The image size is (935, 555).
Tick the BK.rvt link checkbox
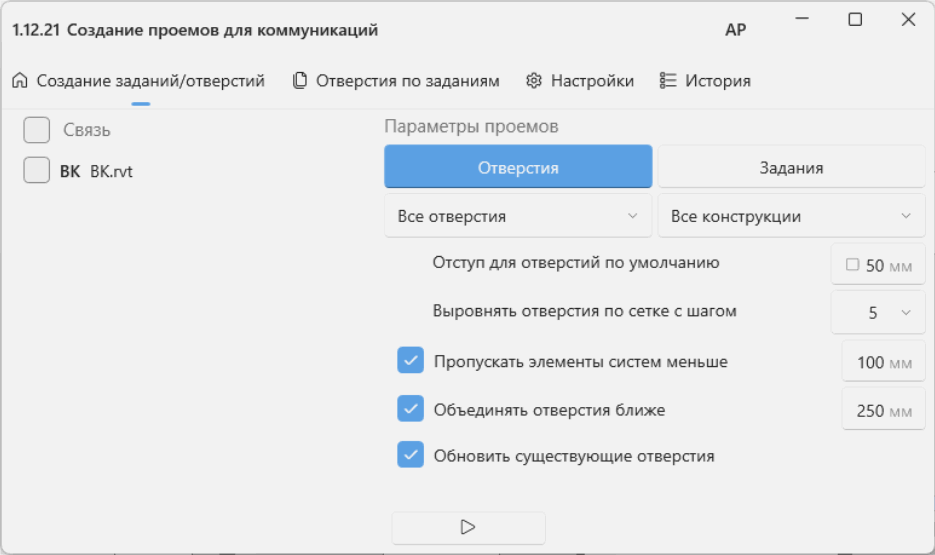pos(36,170)
